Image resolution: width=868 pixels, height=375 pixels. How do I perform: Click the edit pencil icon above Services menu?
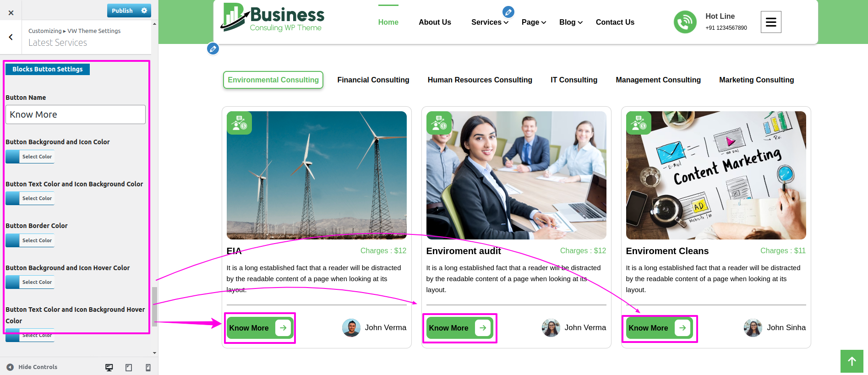click(508, 12)
